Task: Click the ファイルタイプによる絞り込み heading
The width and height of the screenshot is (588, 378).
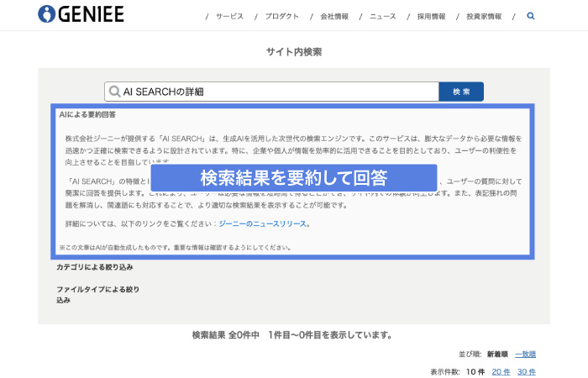Action: pos(98,294)
